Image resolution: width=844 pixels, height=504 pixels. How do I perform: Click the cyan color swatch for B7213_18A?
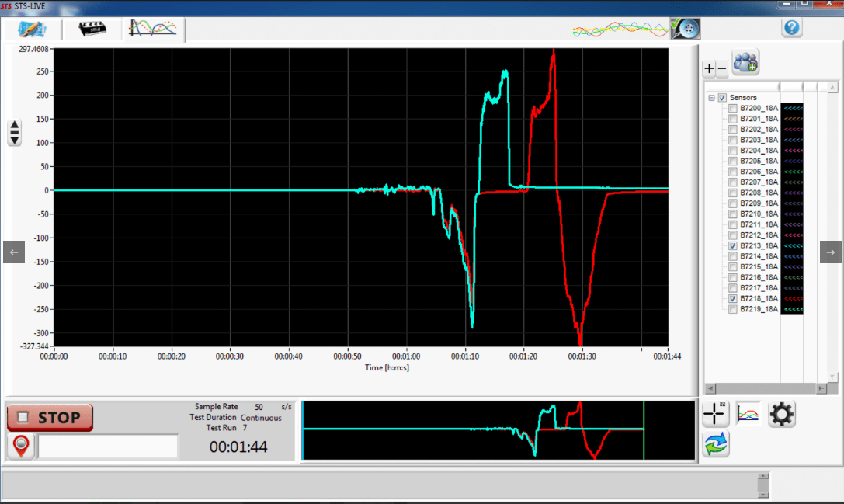(x=791, y=245)
